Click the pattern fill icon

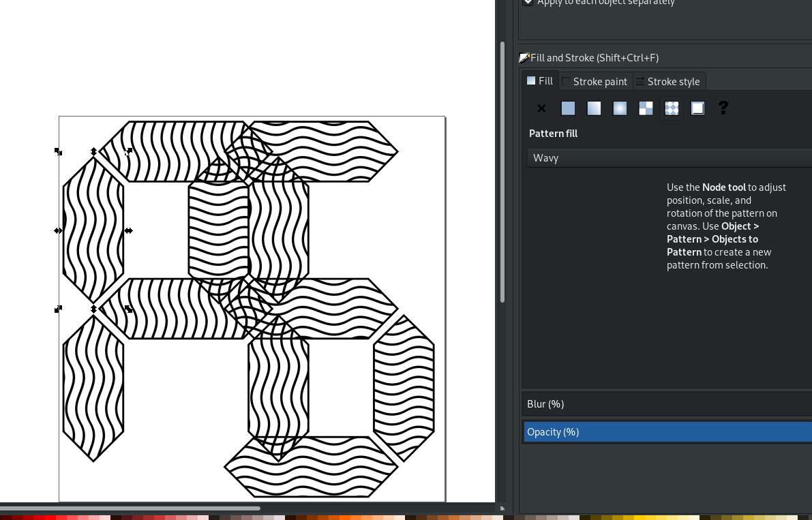(672, 108)
